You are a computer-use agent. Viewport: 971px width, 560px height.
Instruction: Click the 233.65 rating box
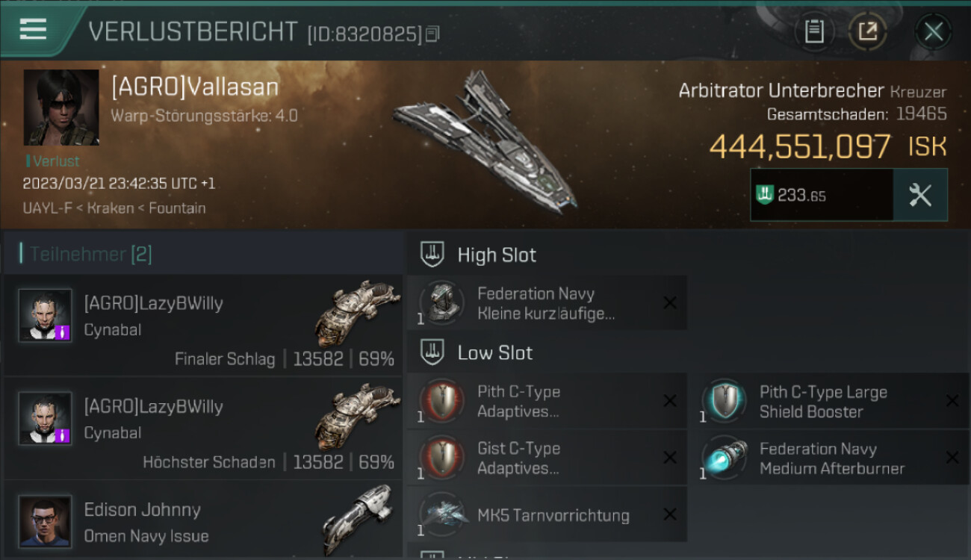(822, 195)
